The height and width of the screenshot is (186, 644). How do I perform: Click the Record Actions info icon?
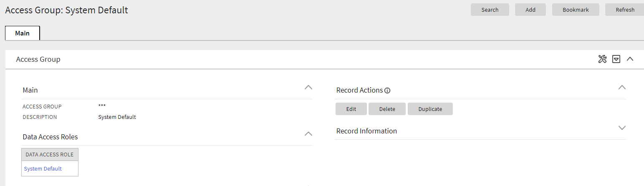coord(387,90)
